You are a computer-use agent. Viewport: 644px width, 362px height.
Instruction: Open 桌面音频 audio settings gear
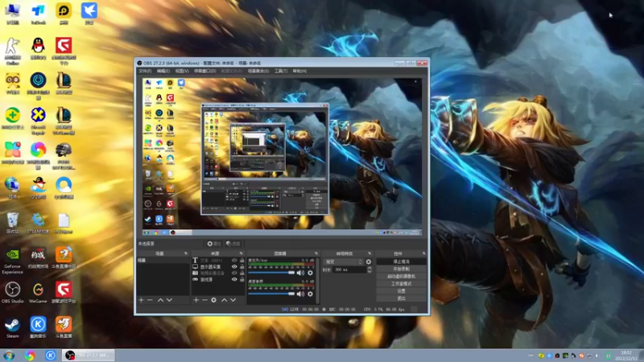(310, 294)
